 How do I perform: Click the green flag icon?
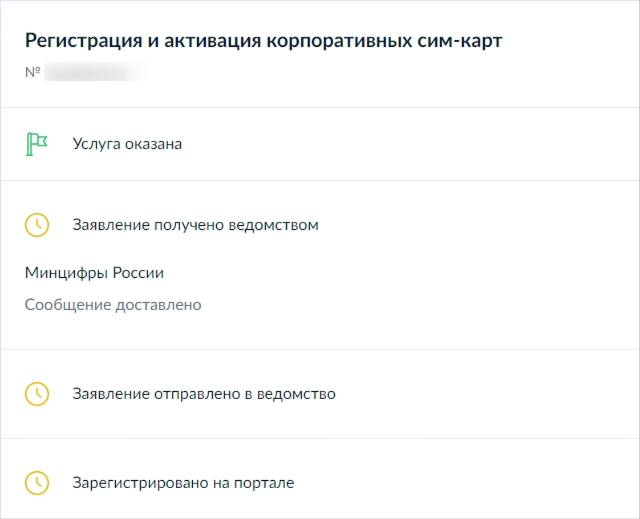tap(36, 144)
